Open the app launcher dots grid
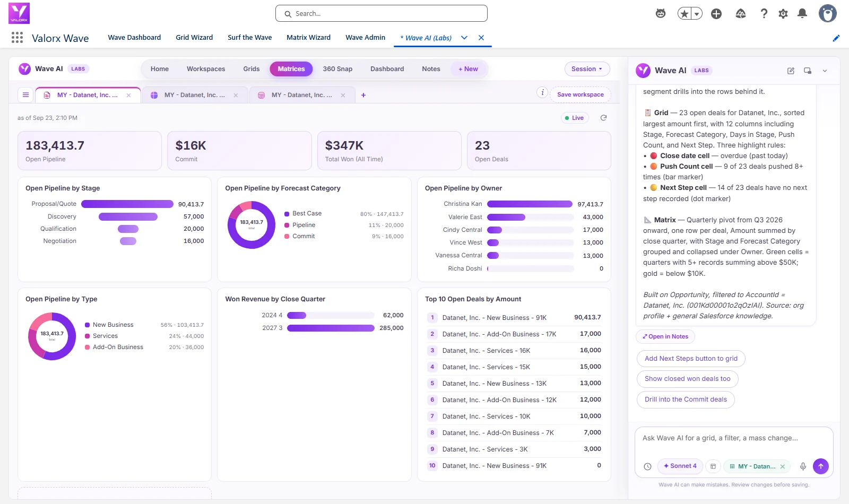Viewport: 849px width, 504px height. coord(17,37)
